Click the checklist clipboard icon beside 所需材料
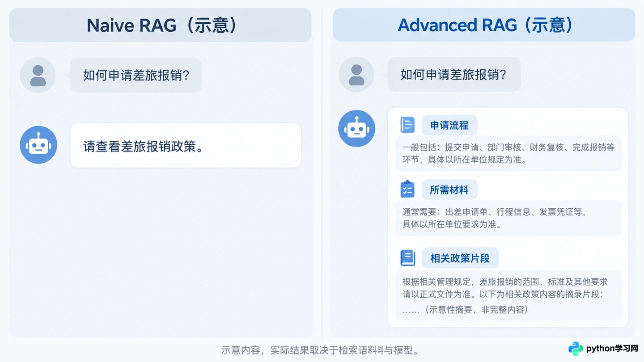 [x=407, y=189]
